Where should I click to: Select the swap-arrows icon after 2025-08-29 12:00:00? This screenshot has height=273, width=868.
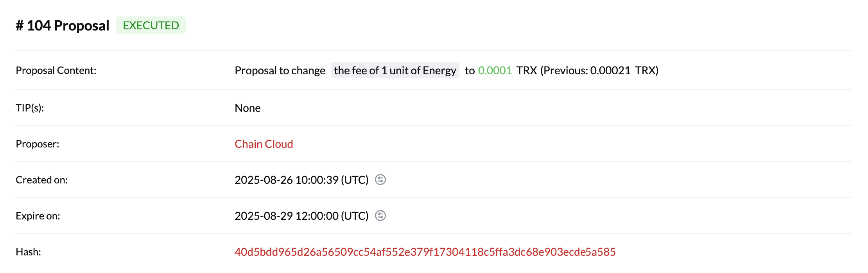point(381,216)
